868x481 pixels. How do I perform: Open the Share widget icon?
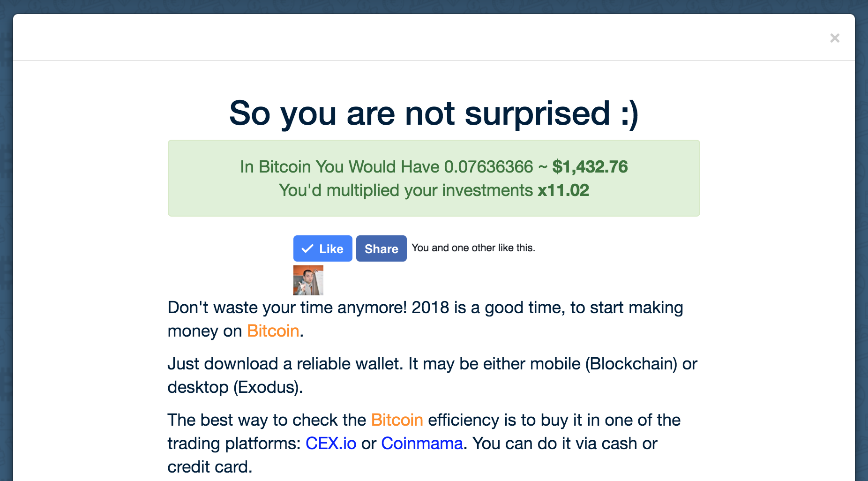click(x=381, y=248)
